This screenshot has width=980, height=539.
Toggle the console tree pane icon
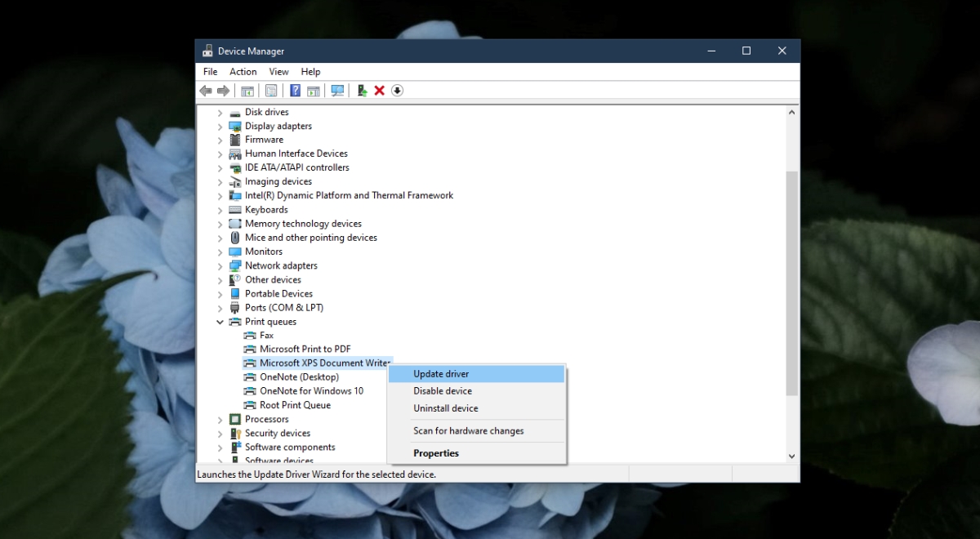click(x=247, y=91)
